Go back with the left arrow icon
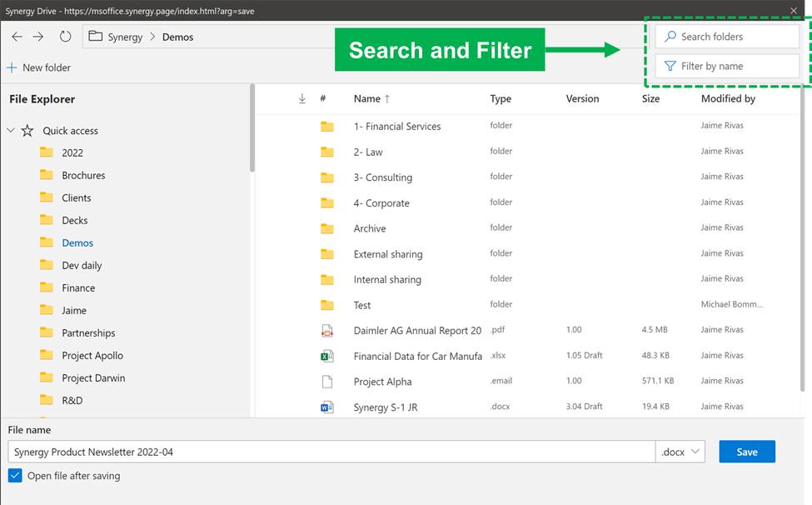 click(x=17, y=37)
